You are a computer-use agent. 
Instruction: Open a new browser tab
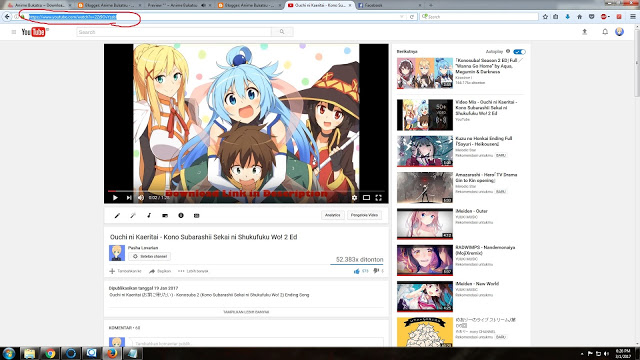coord(431,5)
